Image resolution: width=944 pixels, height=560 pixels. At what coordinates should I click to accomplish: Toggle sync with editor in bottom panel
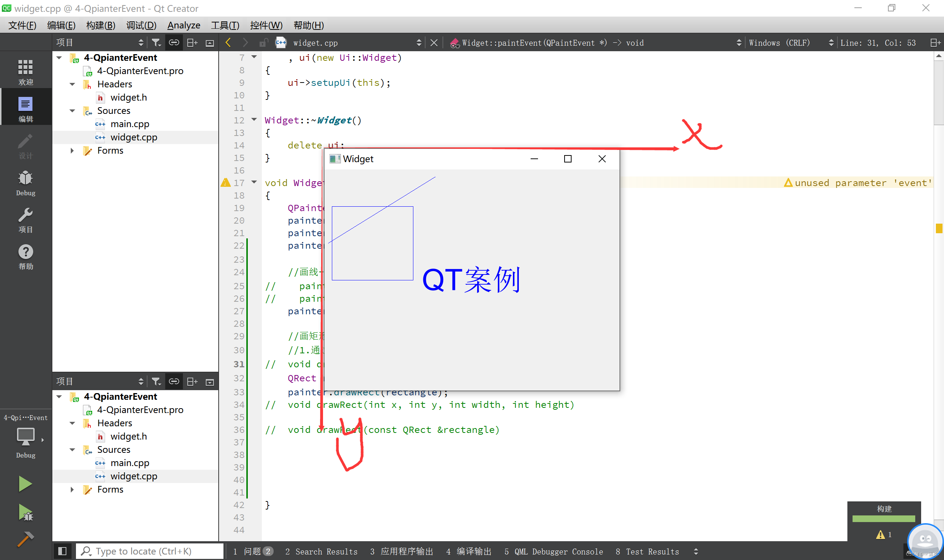(174, 382)
